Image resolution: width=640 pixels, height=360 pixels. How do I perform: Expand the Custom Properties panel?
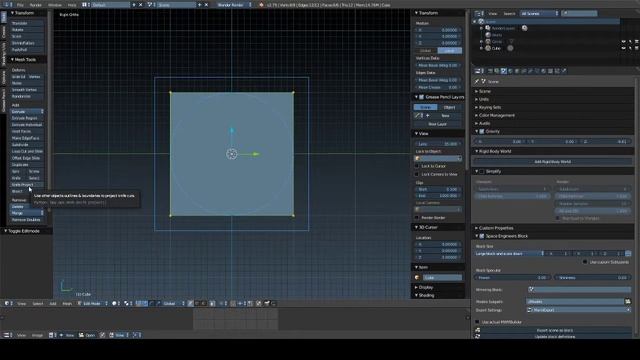[x=496, y=228]
